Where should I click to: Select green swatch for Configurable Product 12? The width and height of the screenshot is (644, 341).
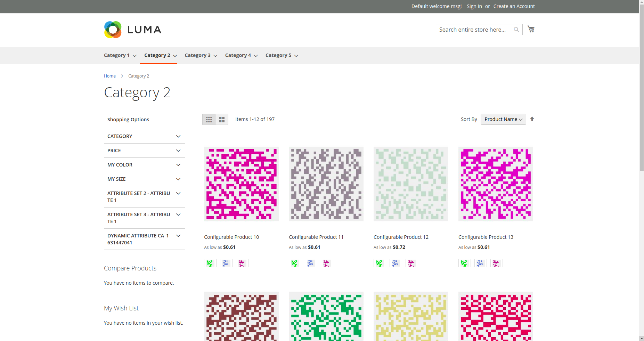[380, 263]
